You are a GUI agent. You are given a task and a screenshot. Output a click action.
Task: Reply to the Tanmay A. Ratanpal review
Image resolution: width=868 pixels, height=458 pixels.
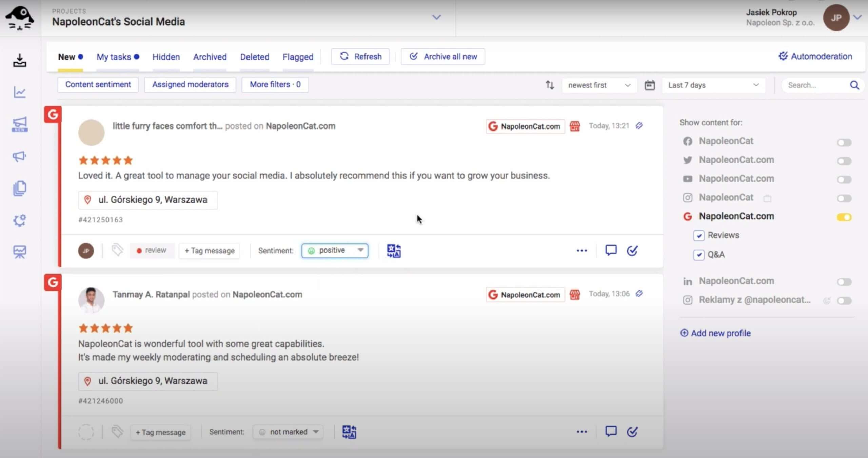[x=611, y=432]
